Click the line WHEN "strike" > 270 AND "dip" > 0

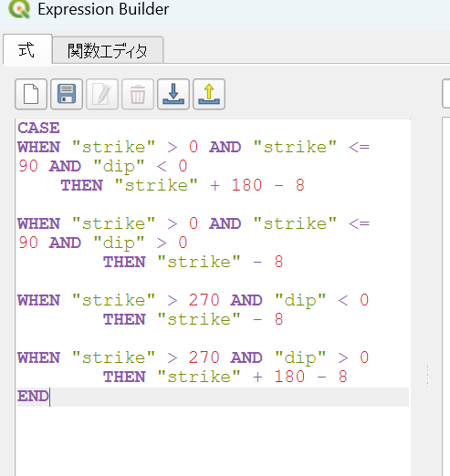[194, 357]
